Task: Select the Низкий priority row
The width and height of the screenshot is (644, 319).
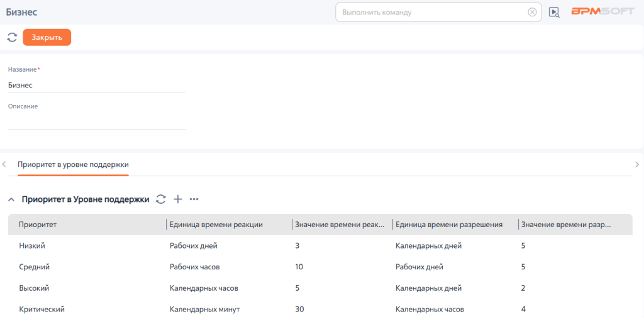Action: (x=320, y=246)
